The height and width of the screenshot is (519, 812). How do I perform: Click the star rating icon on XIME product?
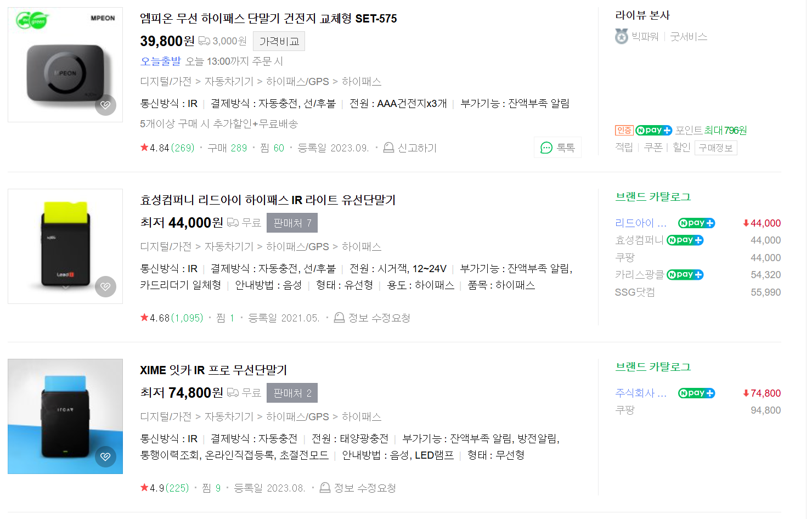click(144, 487)
